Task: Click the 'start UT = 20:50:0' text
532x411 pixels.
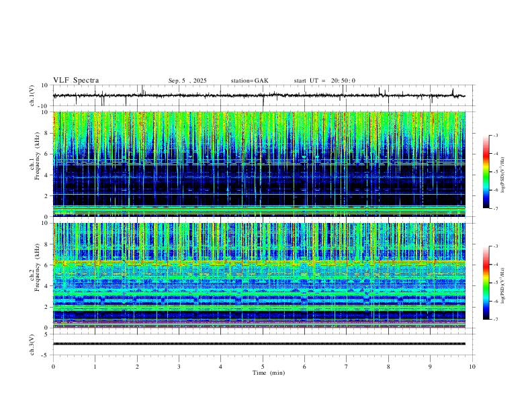Action: [x=324, y=81]
